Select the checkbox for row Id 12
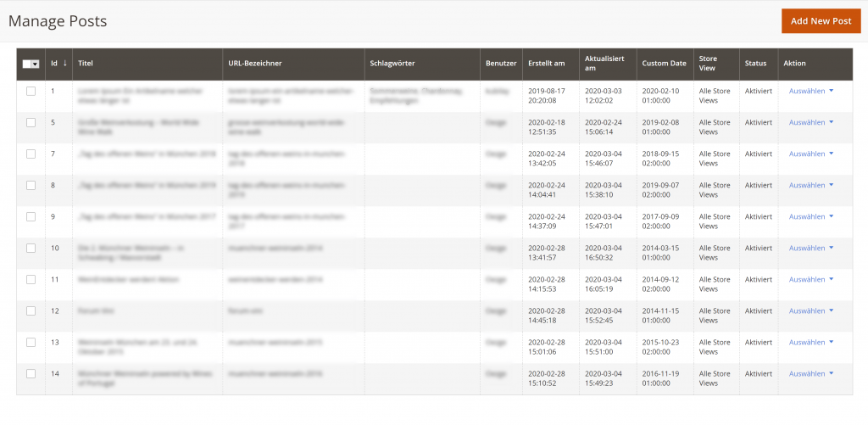This screenshot has height=425, width=868. pyautogui.click(x=31, y=310)
